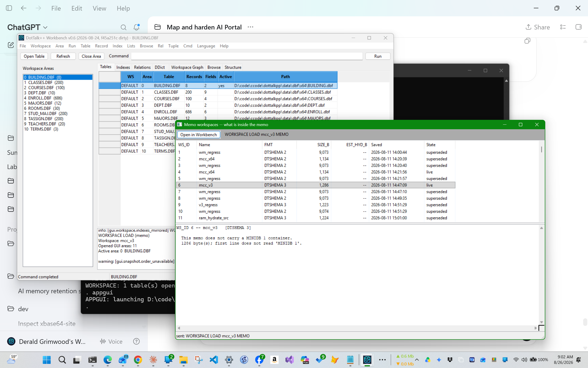Focus the Command input field

pos(247,56)
